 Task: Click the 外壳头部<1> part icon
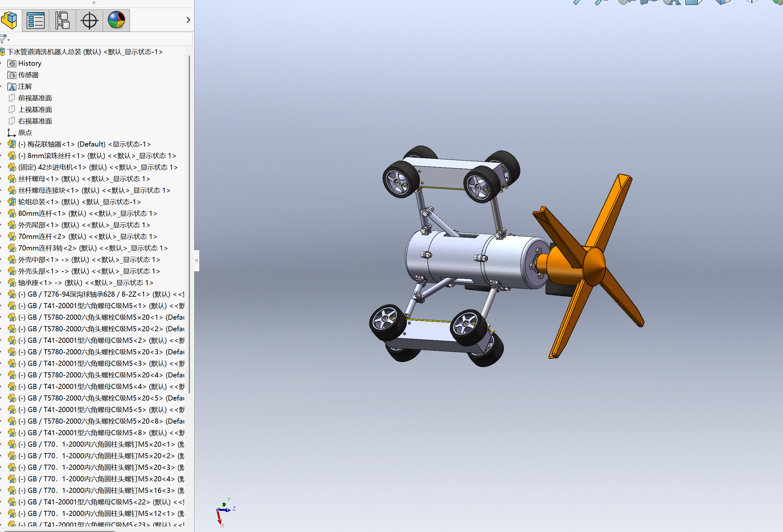pyautogui.click(x=12, y=271)
